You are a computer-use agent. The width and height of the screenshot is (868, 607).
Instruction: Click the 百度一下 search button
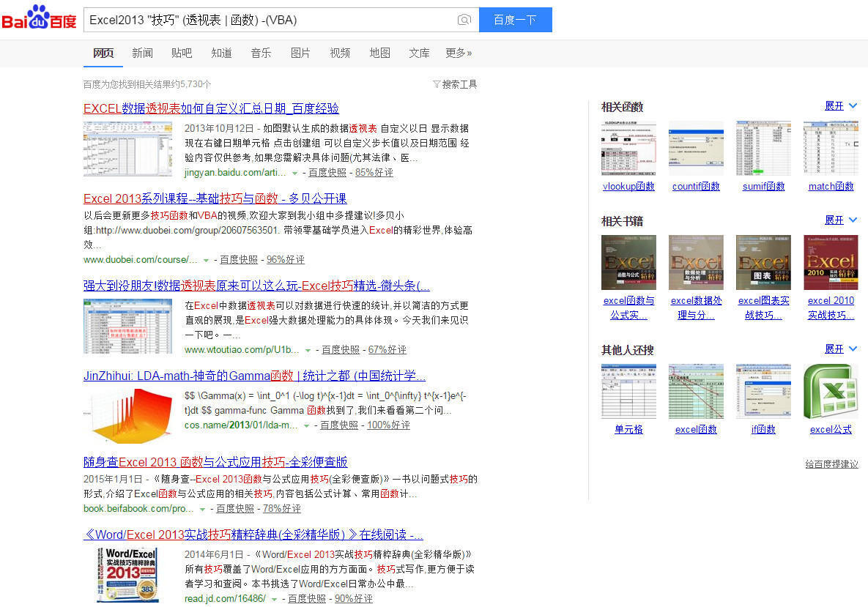516,20
